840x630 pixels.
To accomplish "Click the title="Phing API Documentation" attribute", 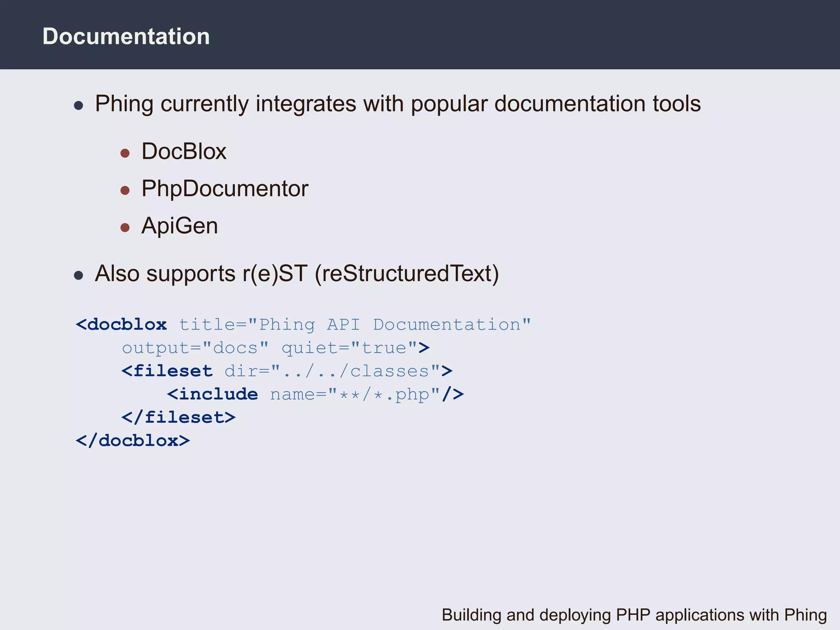I will [355, 325].
